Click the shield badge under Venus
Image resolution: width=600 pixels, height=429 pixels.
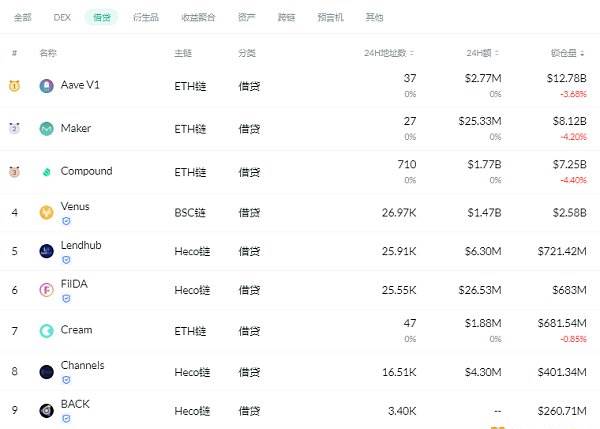point(66,221)
